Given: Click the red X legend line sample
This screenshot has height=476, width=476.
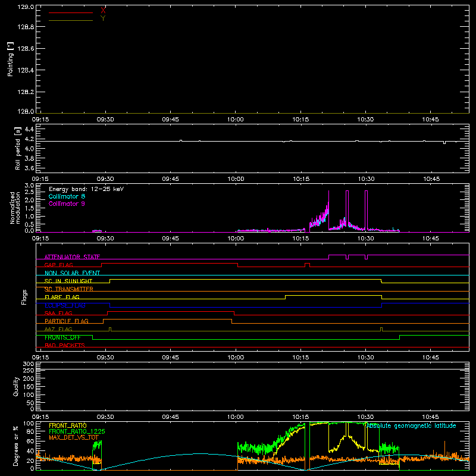Looking at the screenshot, I should click(71, 12).
